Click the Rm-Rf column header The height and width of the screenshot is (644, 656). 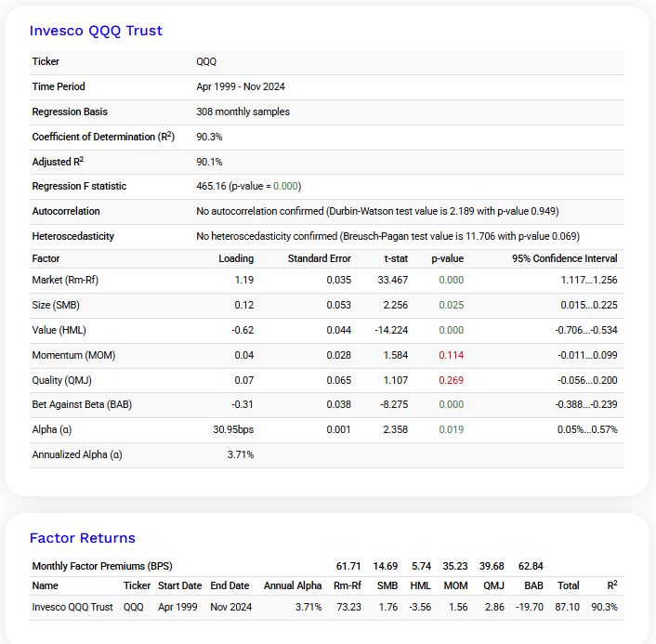point(348,585)
